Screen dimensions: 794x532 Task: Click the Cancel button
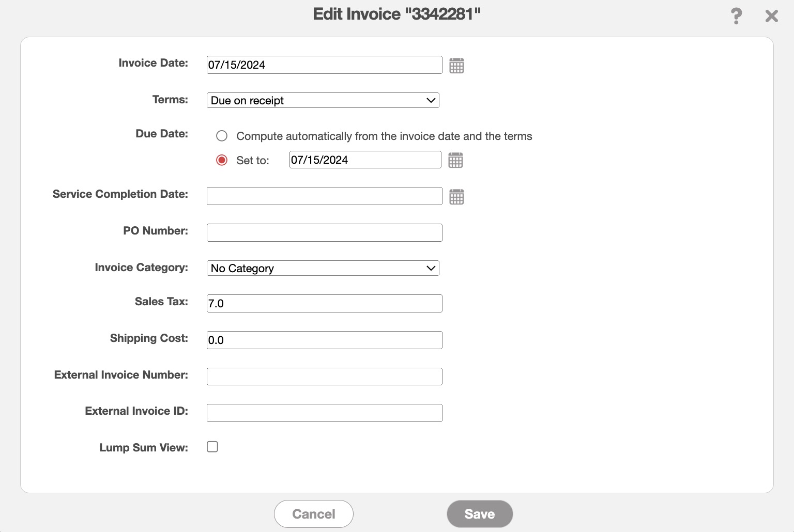pyautogui.click(x=313, y=514)
